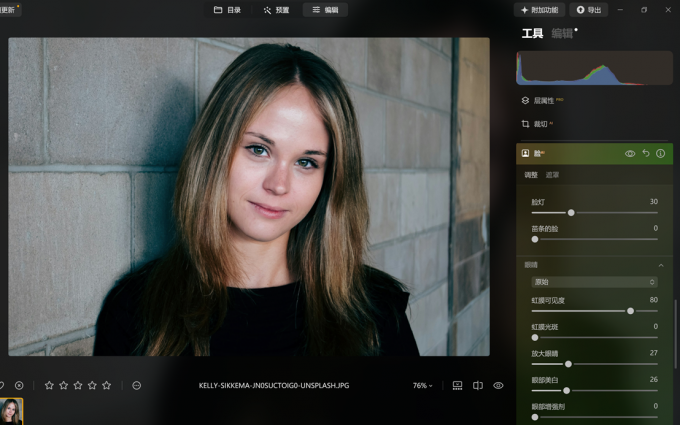
Task: Rate the photo five stars
Action: (106, 385)
